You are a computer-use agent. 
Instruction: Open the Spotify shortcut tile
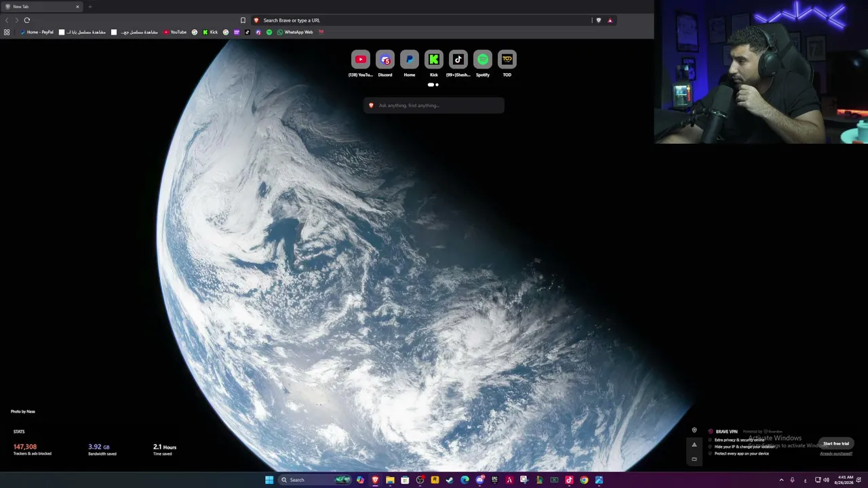[483, 60]
